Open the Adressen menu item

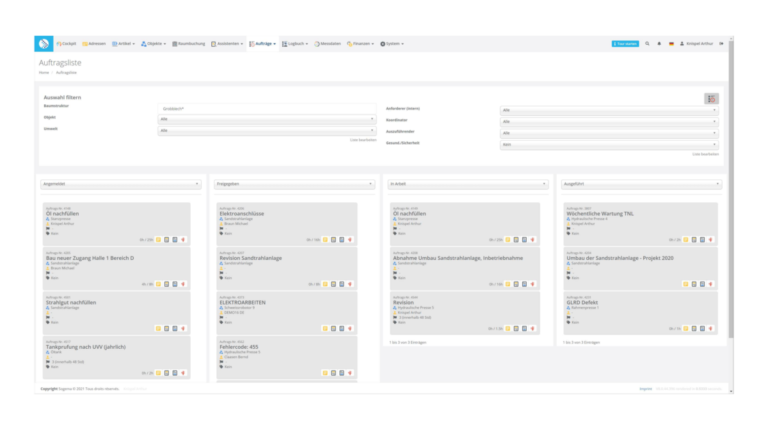tap(94, 44)
